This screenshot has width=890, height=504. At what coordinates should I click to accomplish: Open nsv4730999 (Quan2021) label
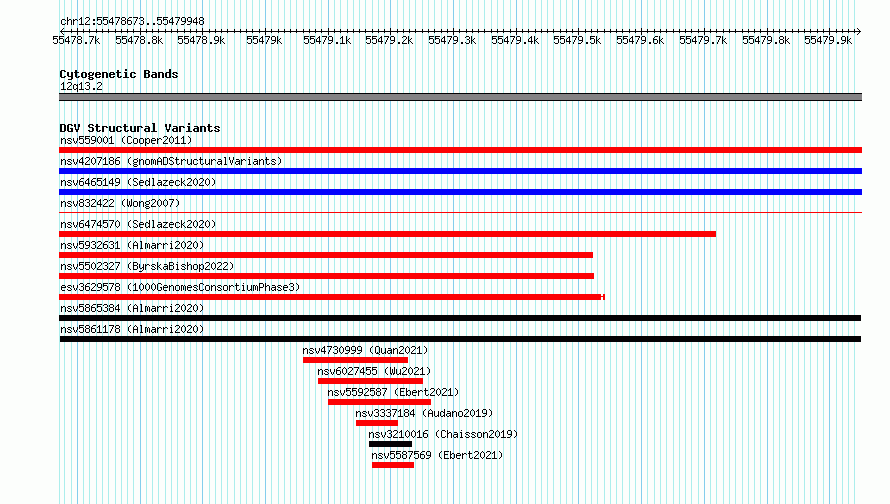(365, 350)
